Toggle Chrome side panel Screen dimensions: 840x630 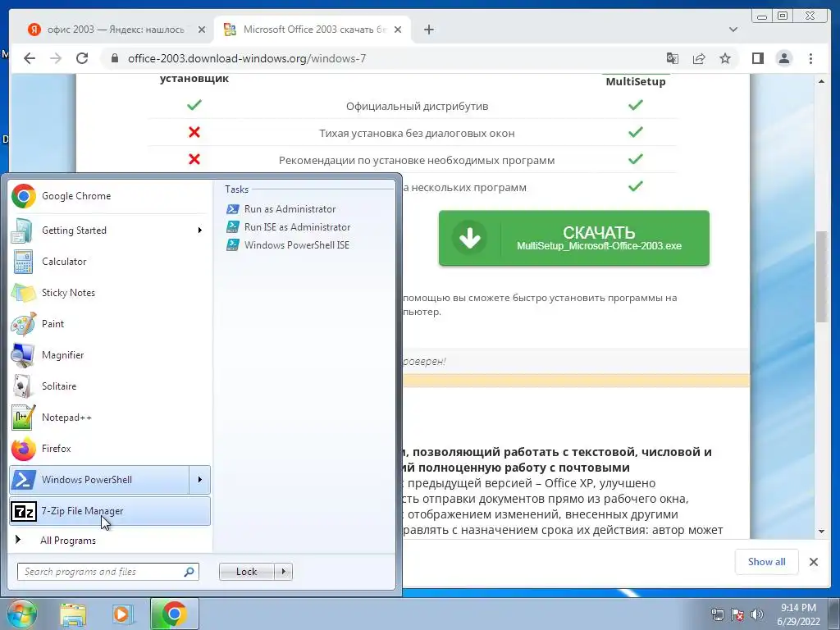tap(757, 58)
